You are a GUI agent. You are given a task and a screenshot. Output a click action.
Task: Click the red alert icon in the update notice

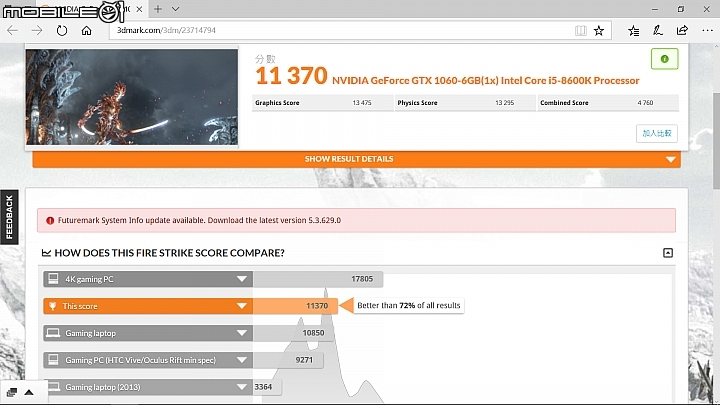50,220
